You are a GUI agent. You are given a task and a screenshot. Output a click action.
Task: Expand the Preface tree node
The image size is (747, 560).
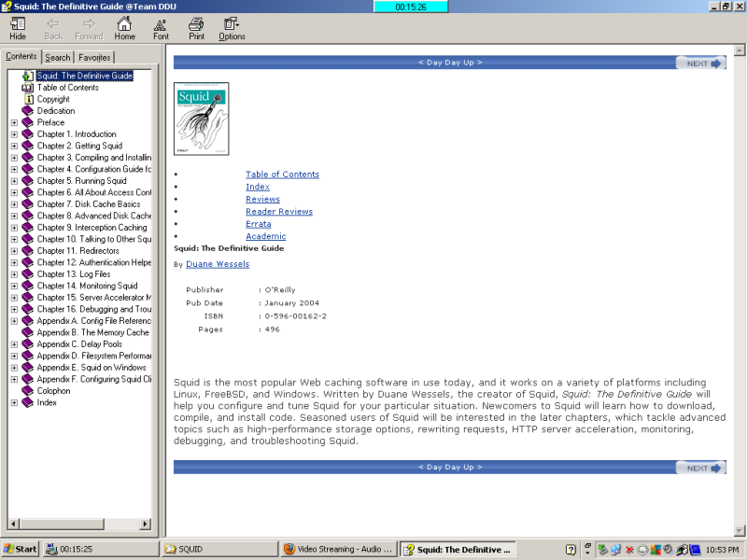click(14, 122)
